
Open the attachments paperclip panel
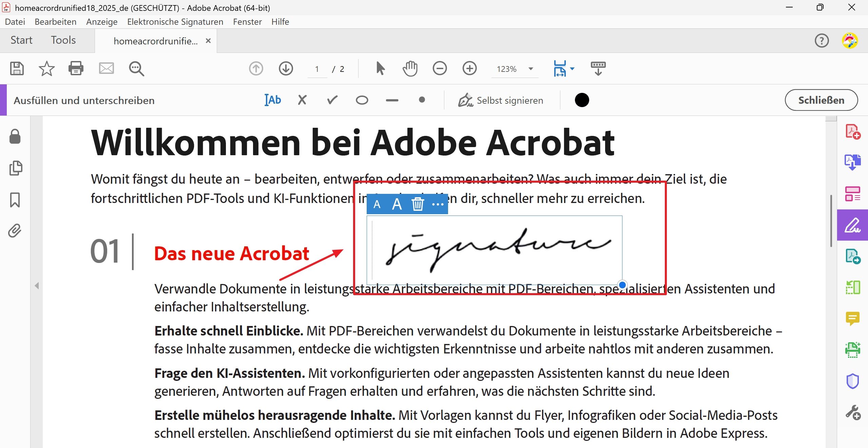(15, 230)
